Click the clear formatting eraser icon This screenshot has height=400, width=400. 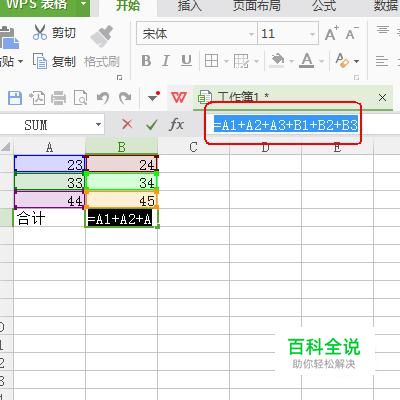coord(342,61)
